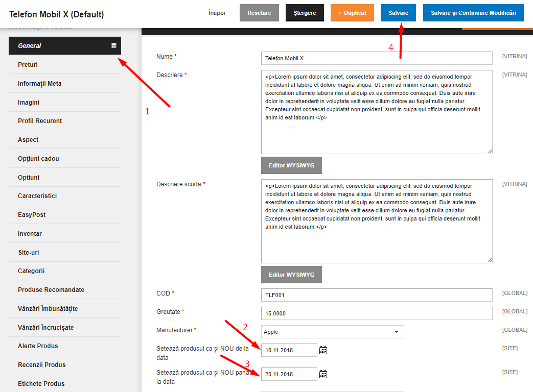Open the Etichete Produs tab
This screenshot has height=392, width=533.
click(64, 383)
